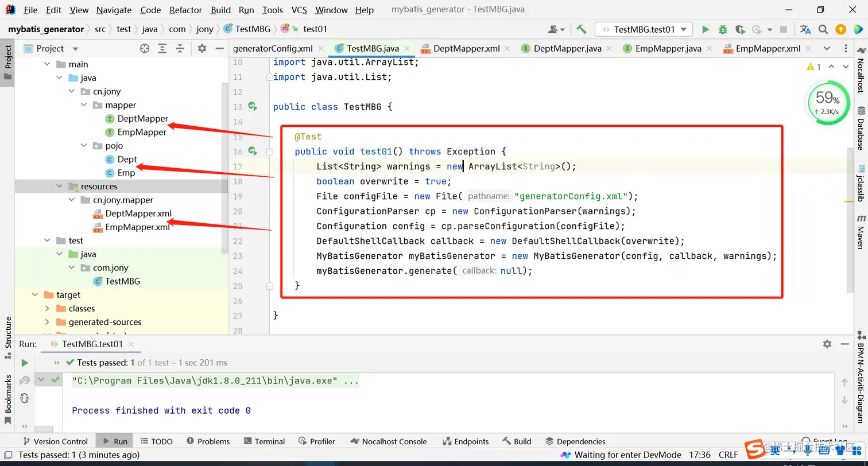
Task: Run with coverage shield icon
Action: [x=740, y=29]
